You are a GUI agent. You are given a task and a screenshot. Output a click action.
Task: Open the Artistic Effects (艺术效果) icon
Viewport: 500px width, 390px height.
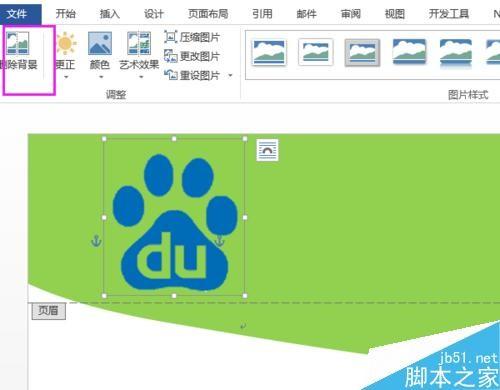(x=139, y=43)
